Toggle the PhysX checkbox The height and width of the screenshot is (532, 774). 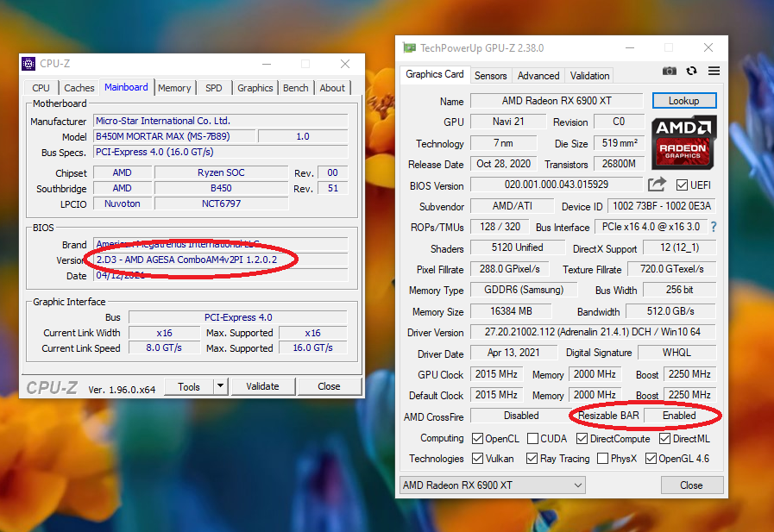point(602,459)
